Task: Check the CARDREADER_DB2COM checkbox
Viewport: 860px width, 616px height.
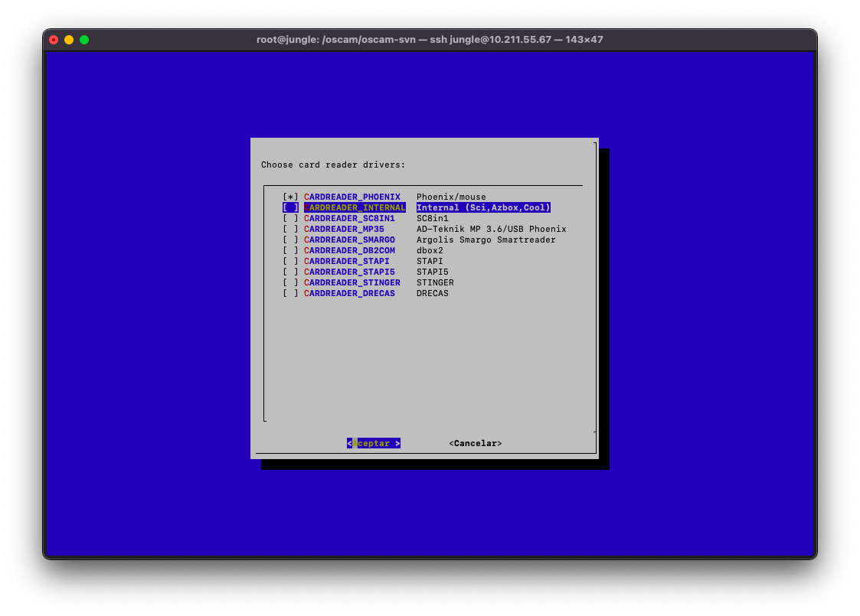Action: tap(290, 251)
